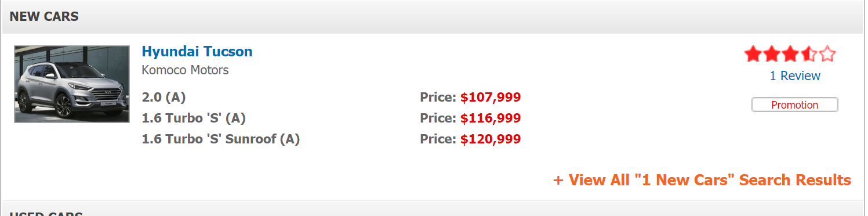Open the 1 Review link
868x216 pixels.
[795, 75]
